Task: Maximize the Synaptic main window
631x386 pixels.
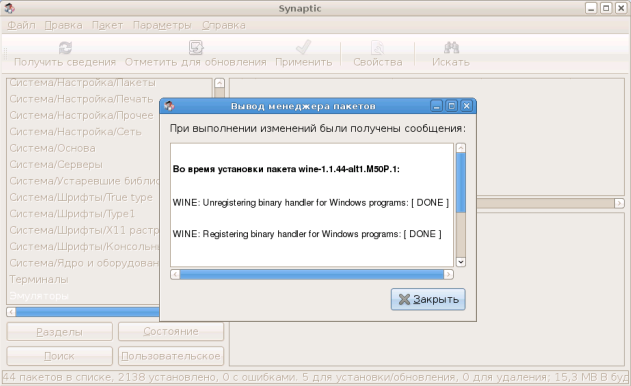Action: [x=606, y=8]
